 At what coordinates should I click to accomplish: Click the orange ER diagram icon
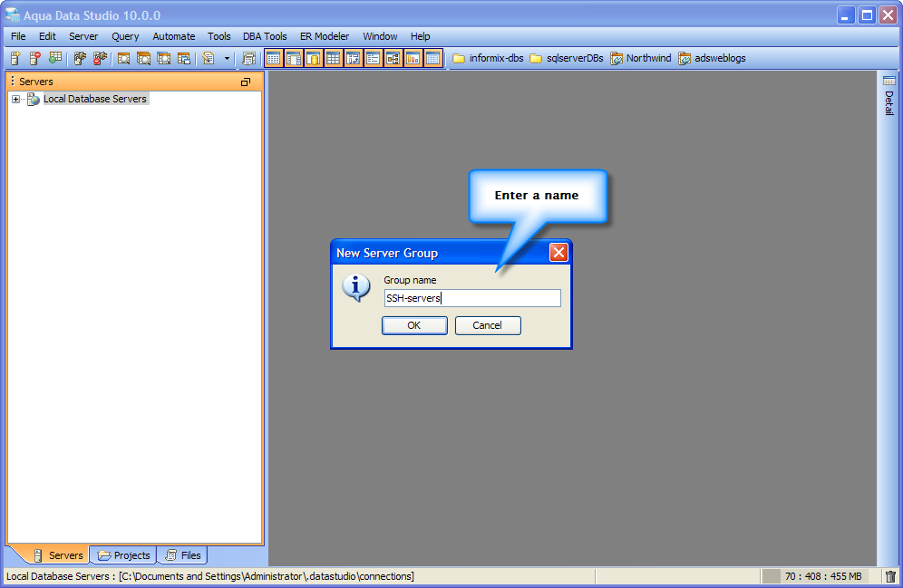pyautogui.click(x=393, y=58)
